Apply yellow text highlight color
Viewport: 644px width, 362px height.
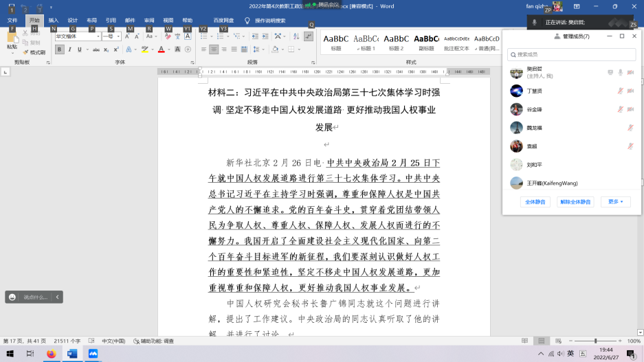[x=145, y=49]
